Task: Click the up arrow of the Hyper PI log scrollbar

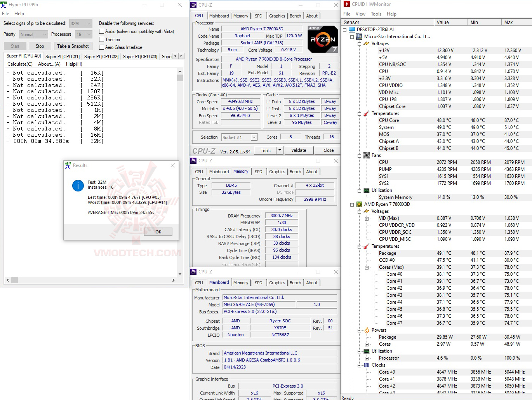Action: pyautogui.click(x=180, y=72)
